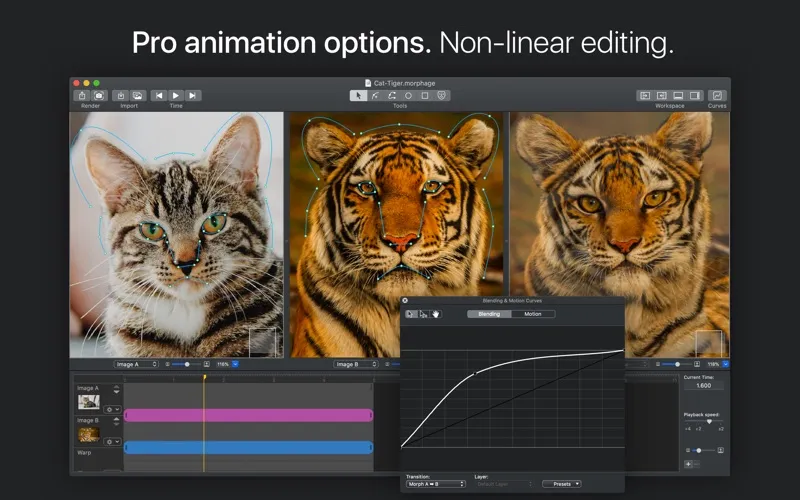Select the square tool

tap(425, 95)
